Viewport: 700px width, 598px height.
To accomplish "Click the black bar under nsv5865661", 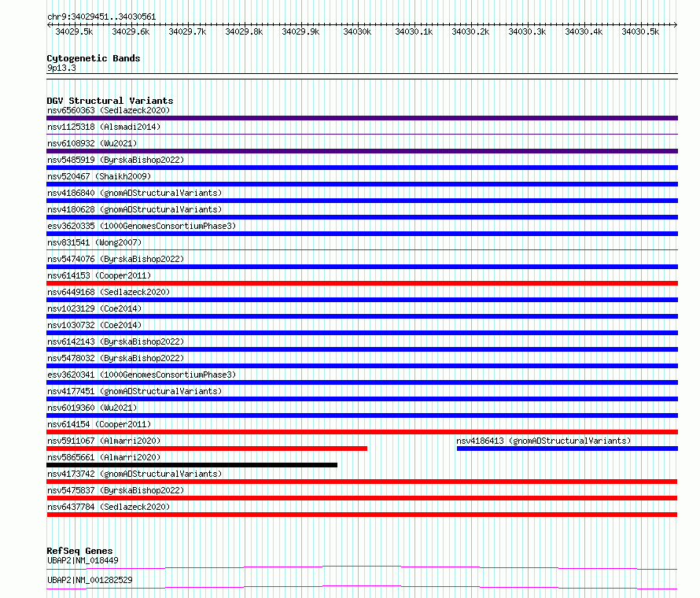I will point(192,465).
